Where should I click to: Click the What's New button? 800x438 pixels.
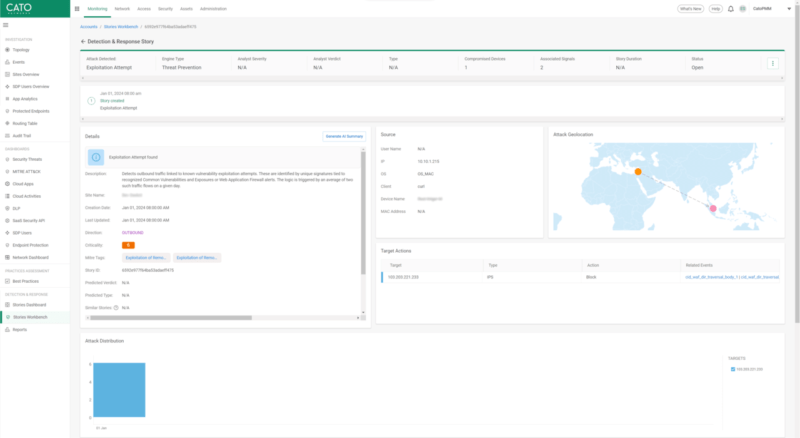690,8
